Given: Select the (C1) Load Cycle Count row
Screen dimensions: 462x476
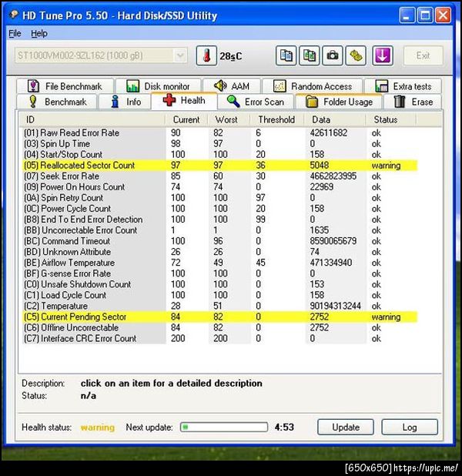Looking at the screenshot, I should click(220, 295).
